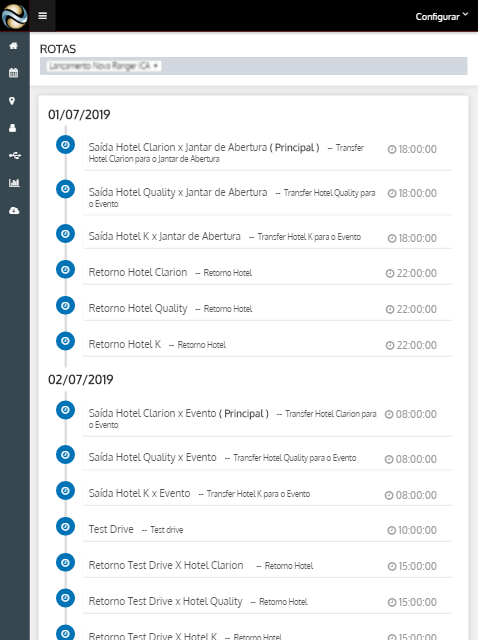Click 08:00:00 time on Hotel K x Evento row

[411, 495]
